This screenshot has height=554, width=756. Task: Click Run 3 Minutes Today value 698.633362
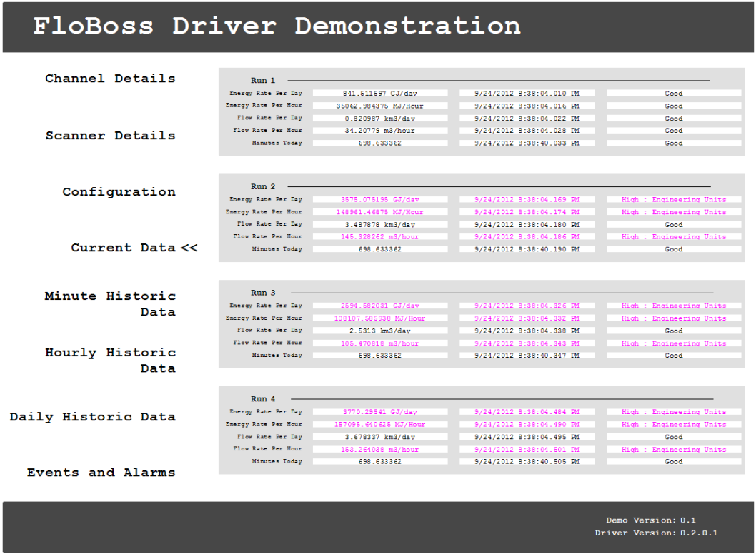click(380, 356)
